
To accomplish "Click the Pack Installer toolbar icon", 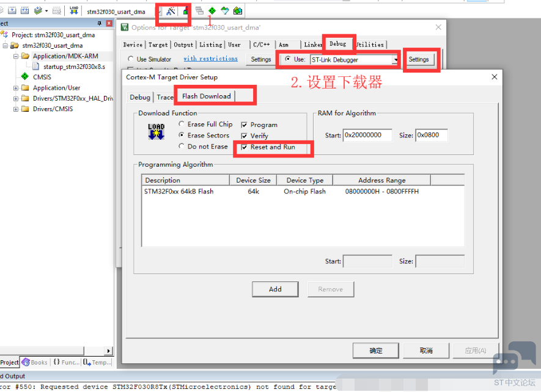I will click(237, 11).
